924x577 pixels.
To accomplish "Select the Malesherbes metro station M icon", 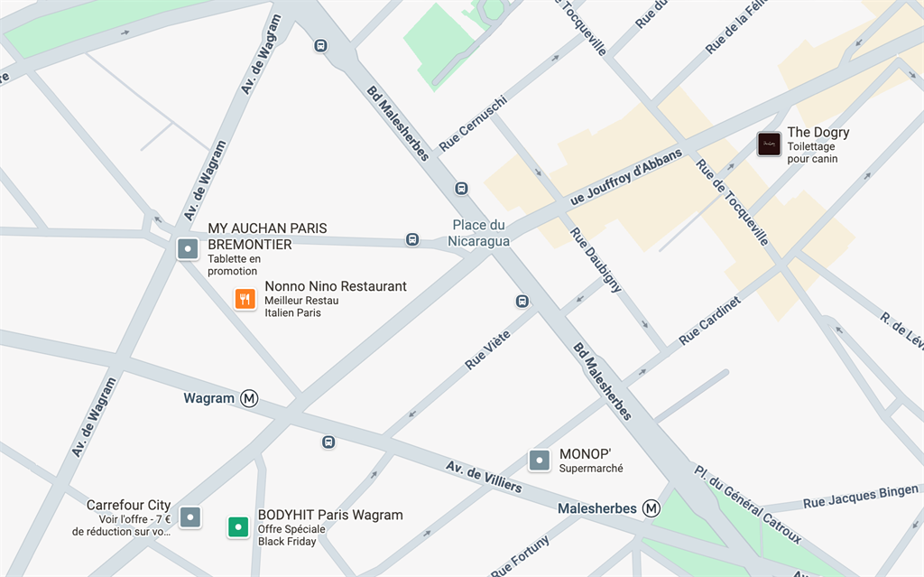I will click(x=651, y=508).
